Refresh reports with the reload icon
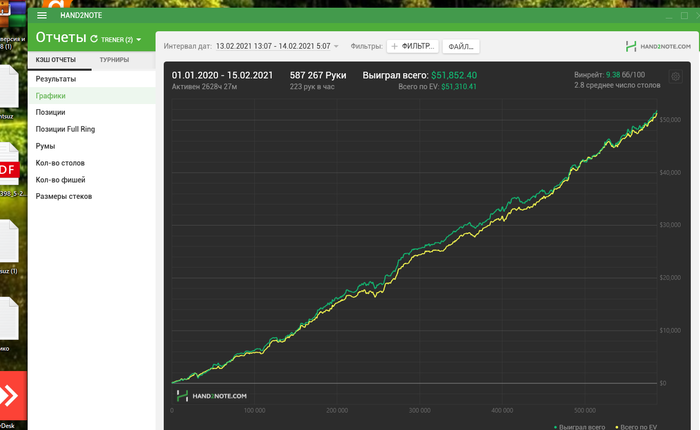 [x=94, y=39]
